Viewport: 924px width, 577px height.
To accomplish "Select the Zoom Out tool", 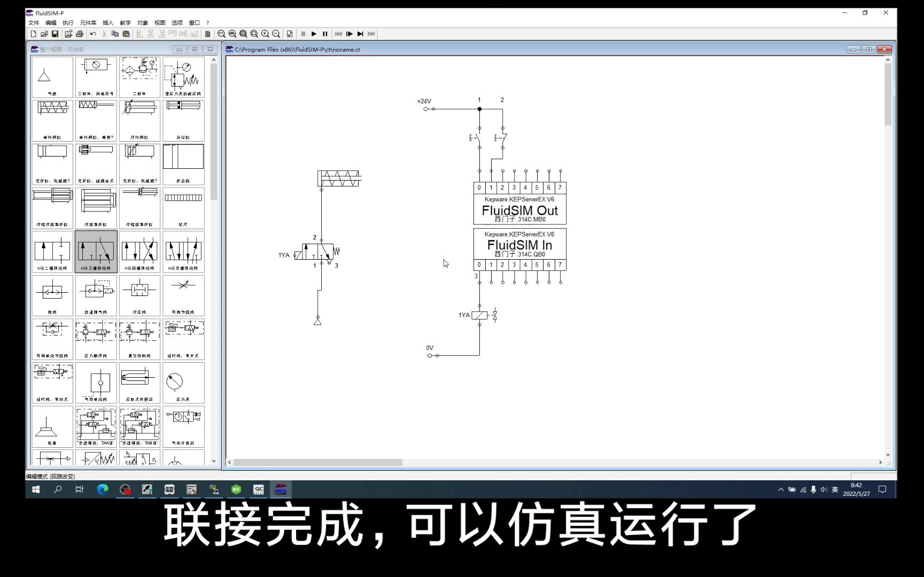I will pyautogui.click(x=276, y=34).
